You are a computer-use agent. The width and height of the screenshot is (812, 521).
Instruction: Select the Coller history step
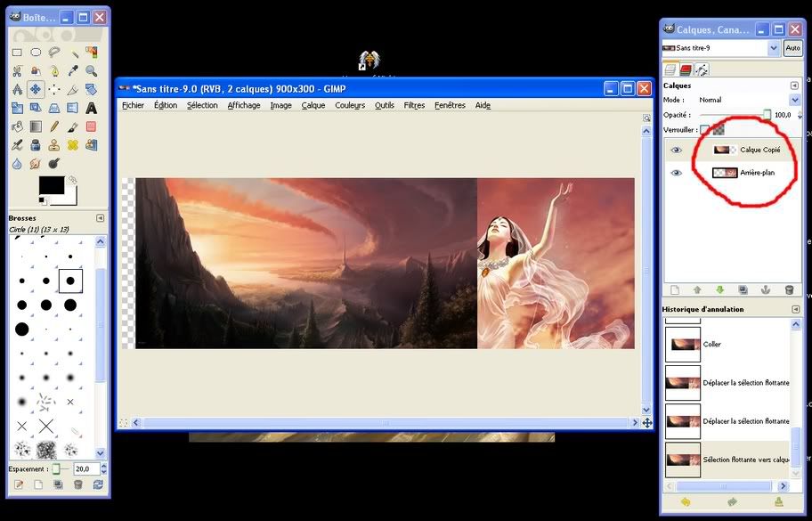(727, 345)
